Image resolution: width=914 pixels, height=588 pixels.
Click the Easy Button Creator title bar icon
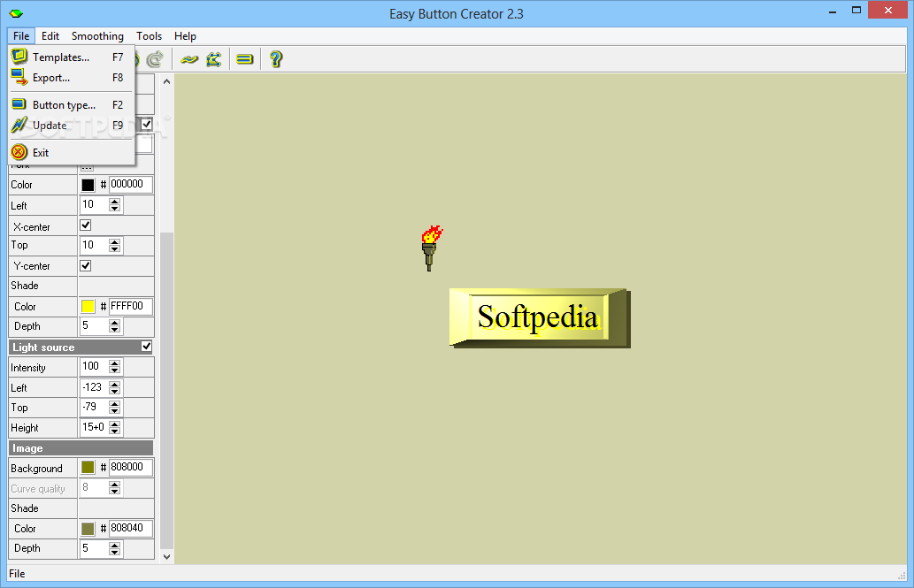pos(16,13)
